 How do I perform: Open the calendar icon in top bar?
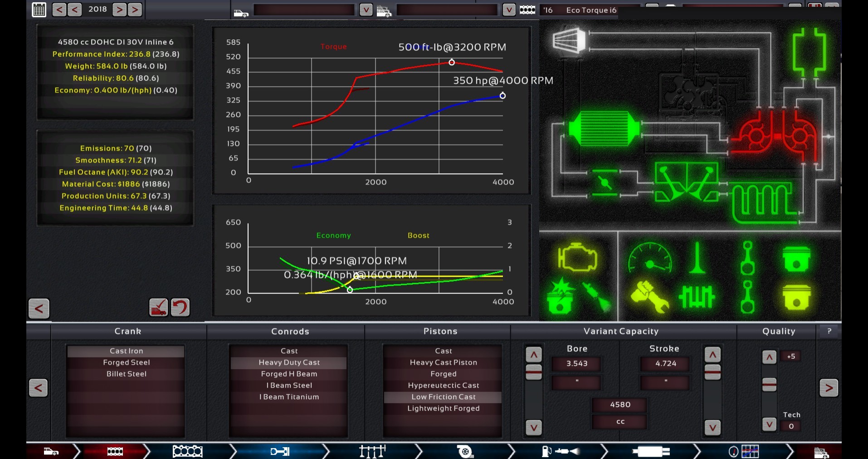[x=39, y=10]
